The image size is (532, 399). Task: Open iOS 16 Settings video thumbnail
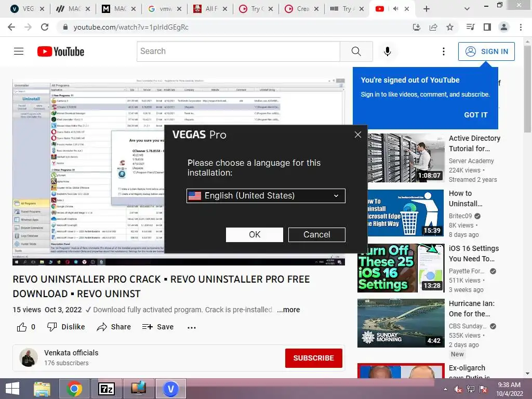tap(401, 268)
